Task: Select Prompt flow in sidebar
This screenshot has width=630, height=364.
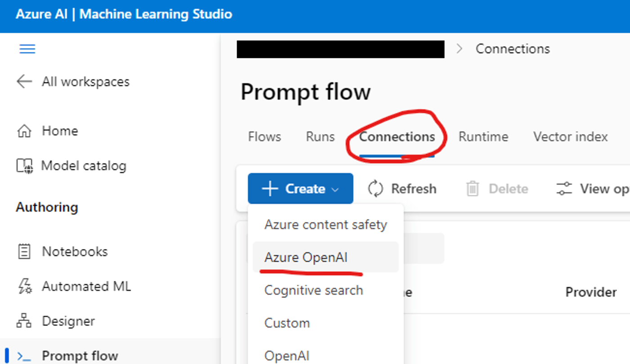Action: click(80, 356)
